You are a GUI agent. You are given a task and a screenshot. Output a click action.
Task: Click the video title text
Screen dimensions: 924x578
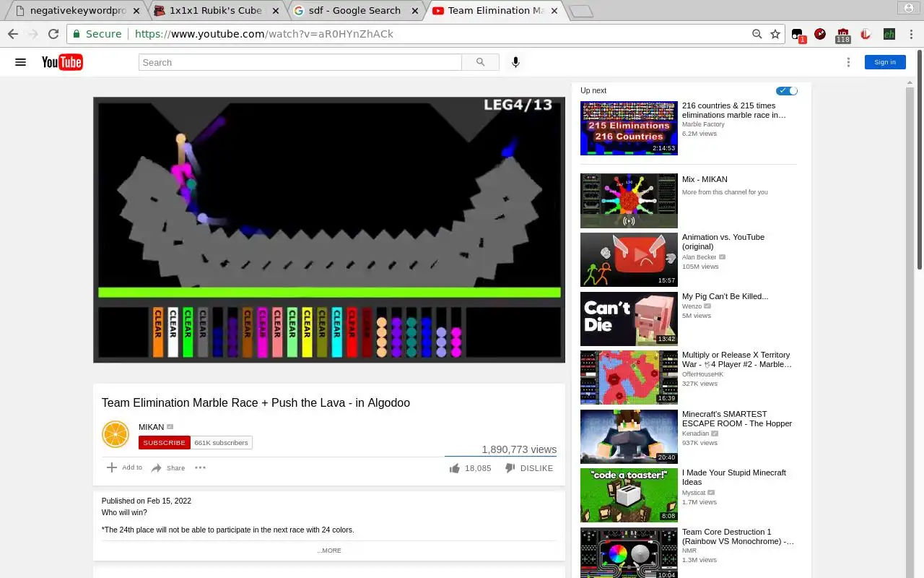click(256, 403)
